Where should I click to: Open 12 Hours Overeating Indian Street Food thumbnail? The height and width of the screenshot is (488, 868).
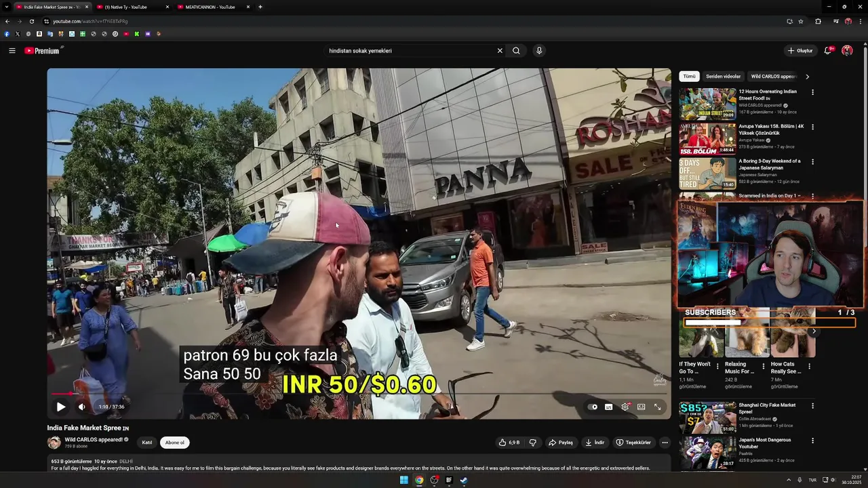(707, 104)
